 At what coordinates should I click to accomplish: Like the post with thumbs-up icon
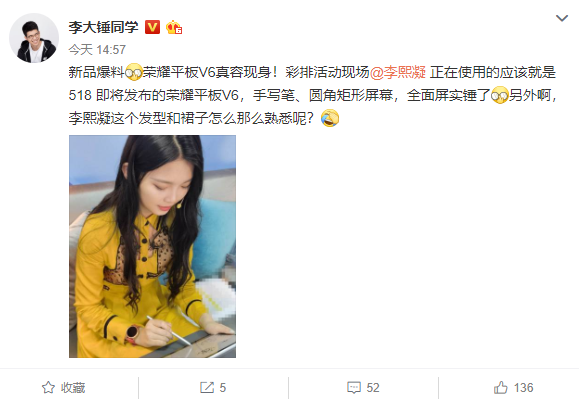point(501,388)
